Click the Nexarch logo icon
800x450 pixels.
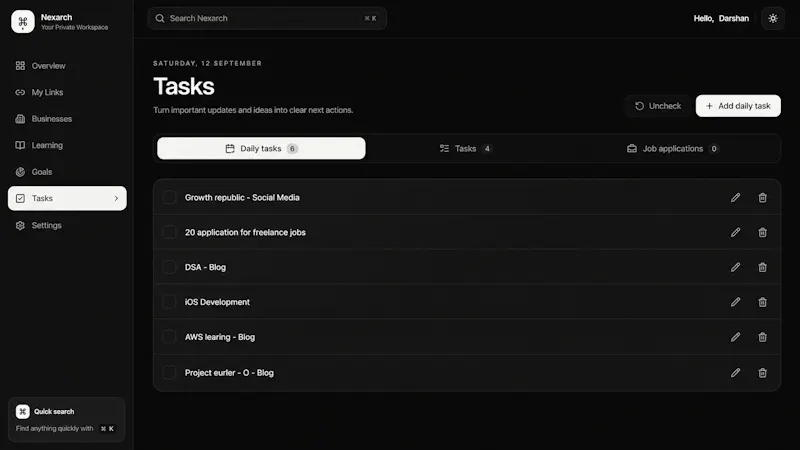point(22,21)
